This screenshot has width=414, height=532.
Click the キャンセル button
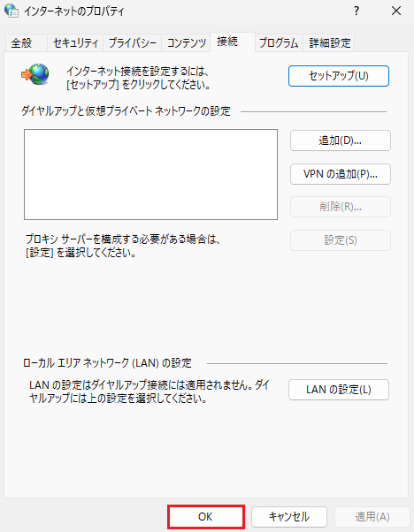(x=289, y=517)
